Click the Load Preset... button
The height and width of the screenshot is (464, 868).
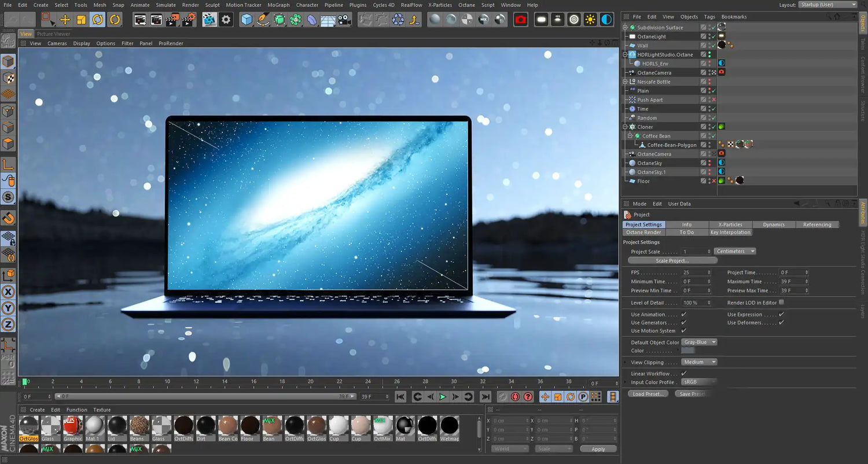pyautogui.click(x=648, y=394)
